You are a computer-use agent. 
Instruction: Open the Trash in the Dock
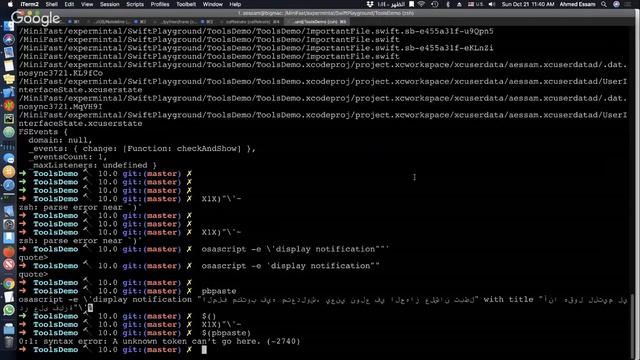point(9,342)
